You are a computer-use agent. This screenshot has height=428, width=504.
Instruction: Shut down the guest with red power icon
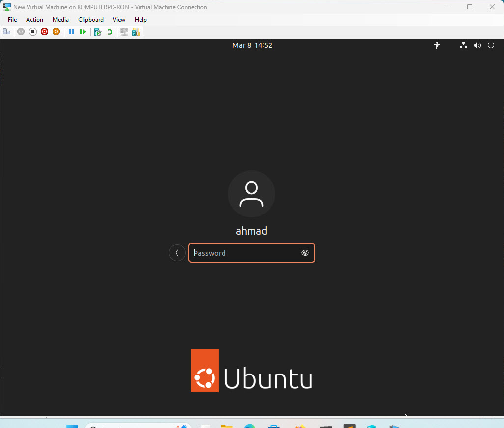pos(44,31)
